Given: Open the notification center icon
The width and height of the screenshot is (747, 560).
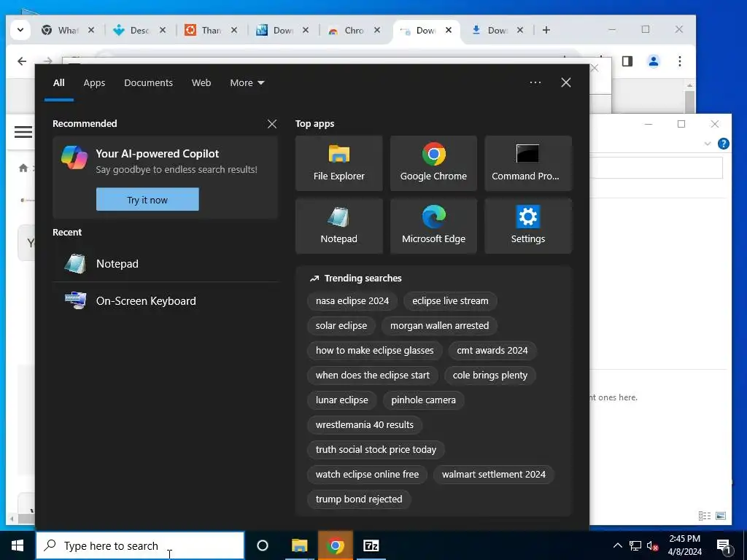Looking at the screenshot, I should pos(724,545).
